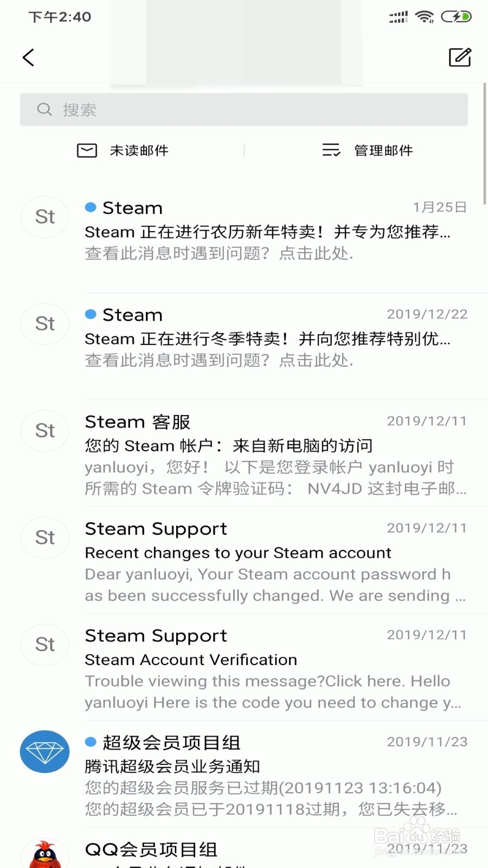Tap the battery charging status icon
Viewport: 488px width, 868px height.
[456, 17]
